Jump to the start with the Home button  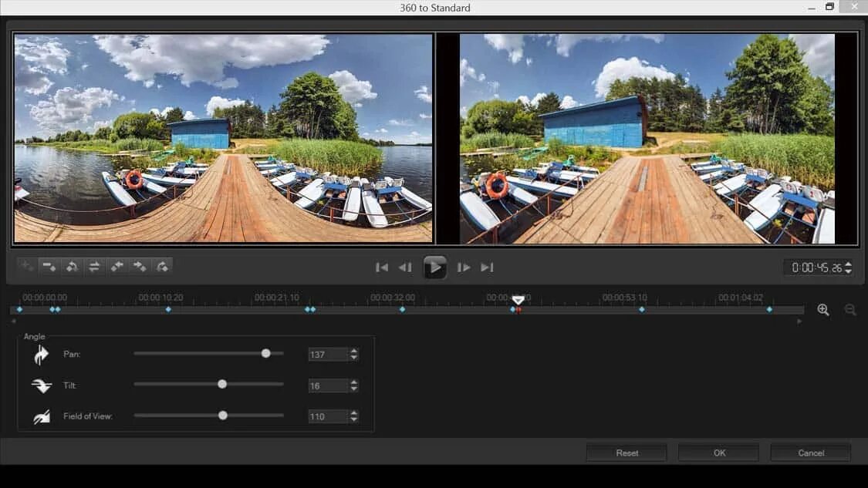pos(381,268)
